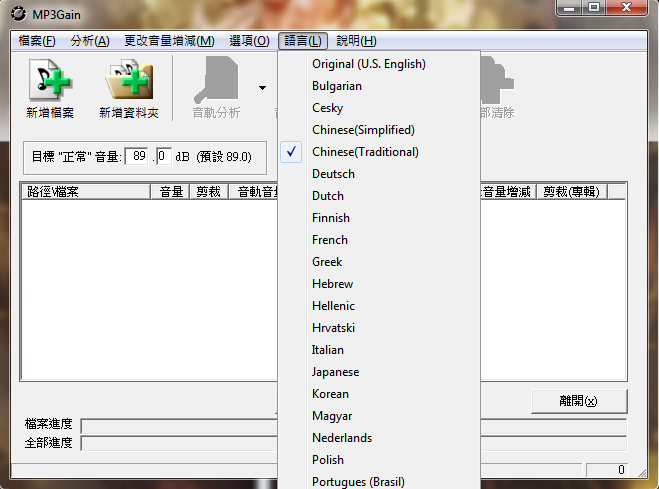Select French language
Viewport: 659px width, 489px height.
379,240
